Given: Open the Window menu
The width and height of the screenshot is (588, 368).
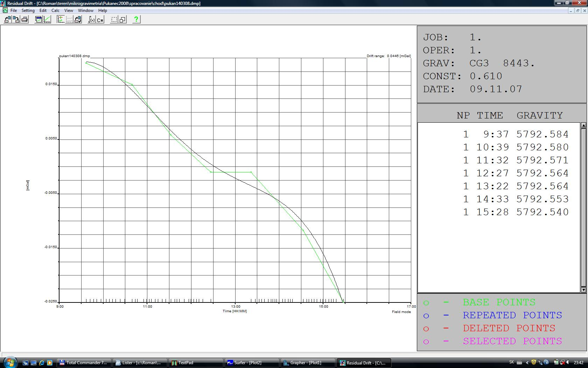Looking at the screenshot, I should point(85,11).
